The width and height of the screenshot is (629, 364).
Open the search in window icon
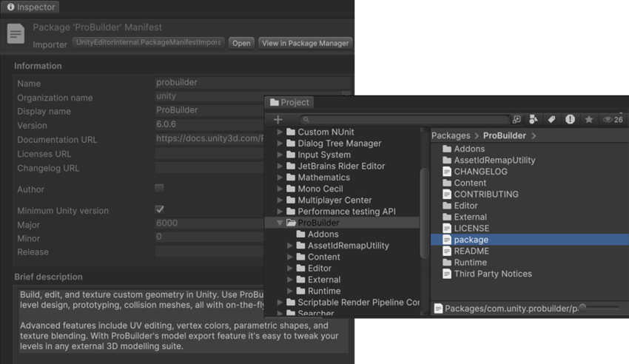click(517, 119)
